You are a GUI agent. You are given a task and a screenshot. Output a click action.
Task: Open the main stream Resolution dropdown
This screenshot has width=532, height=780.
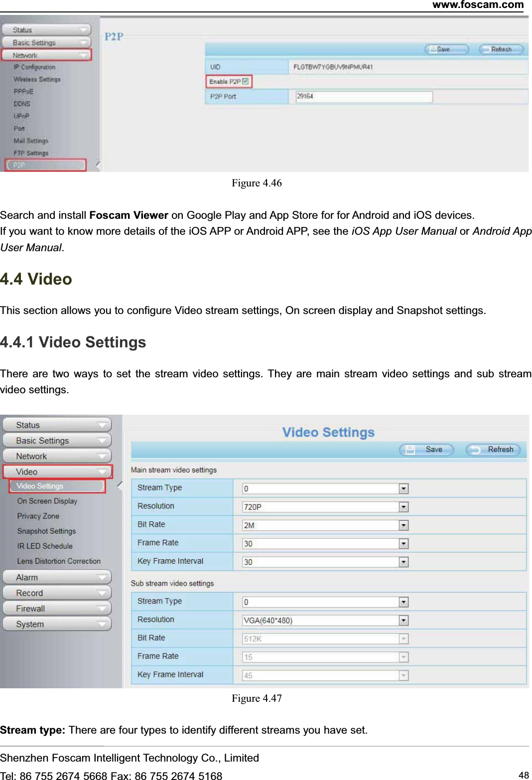coord(402,506)
